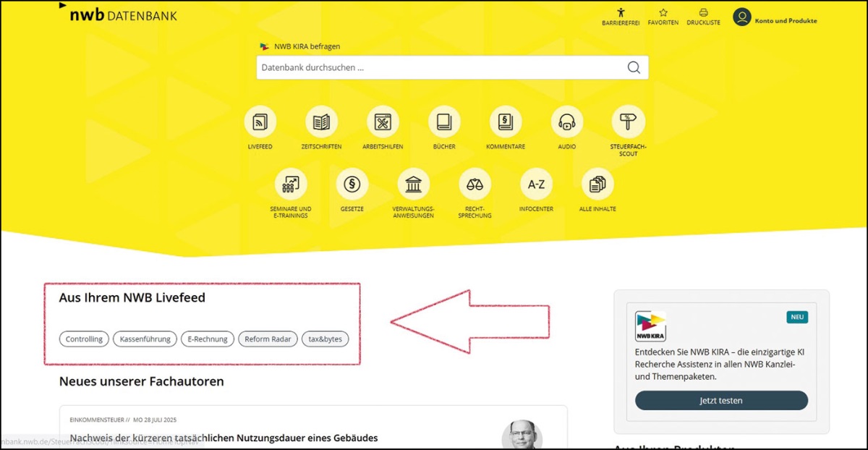Image resolution: width=868 pixels, height=450 pixels.
Task: Open the Verwaltungsanweisungen icon
Action: [414, 184]
